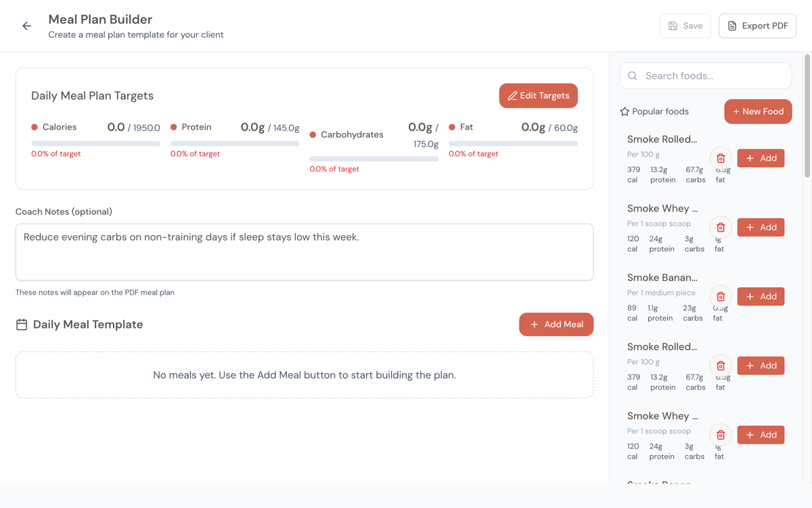Click the search magnifier icon

coord(632,75)
